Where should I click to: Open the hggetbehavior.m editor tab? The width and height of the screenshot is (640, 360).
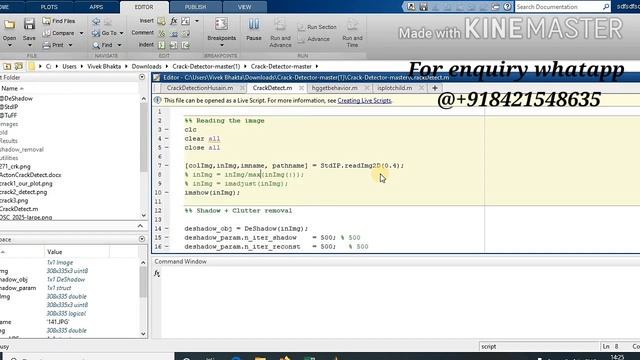(x=334, y=88)
